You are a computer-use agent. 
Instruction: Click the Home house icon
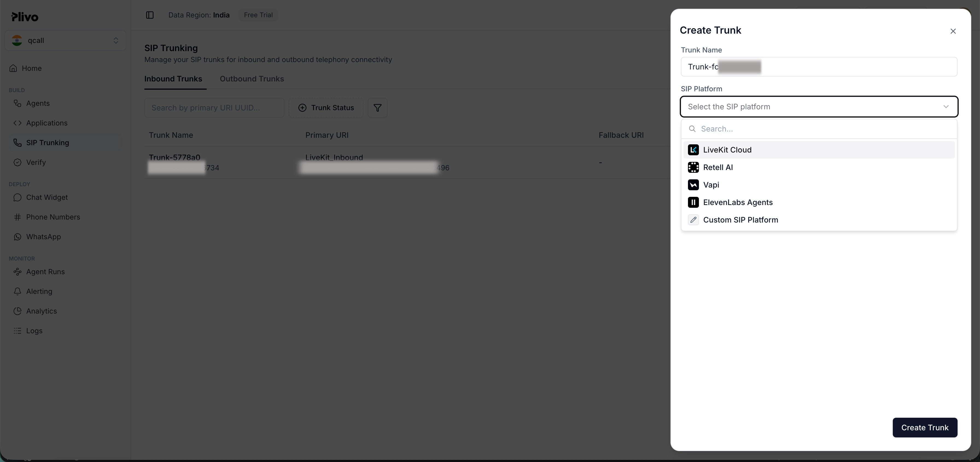pyautogui.click(x=13, y=68)
